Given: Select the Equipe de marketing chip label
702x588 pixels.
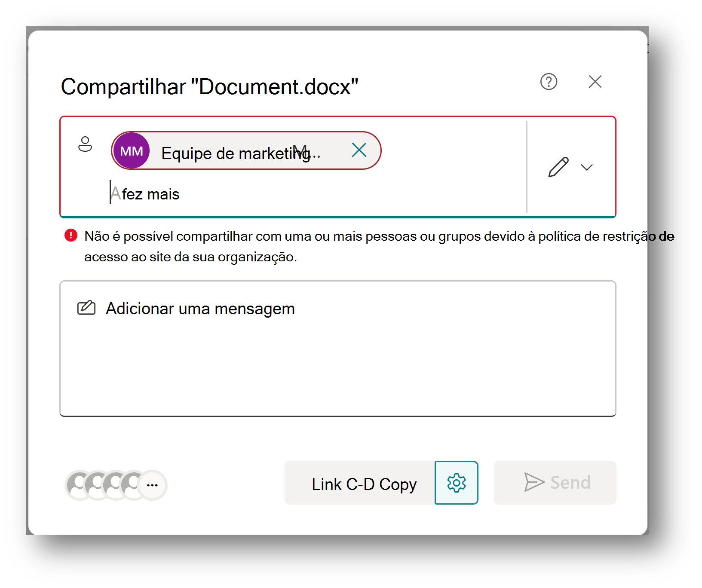Looking at the screenshot, I should coord(240,153).
